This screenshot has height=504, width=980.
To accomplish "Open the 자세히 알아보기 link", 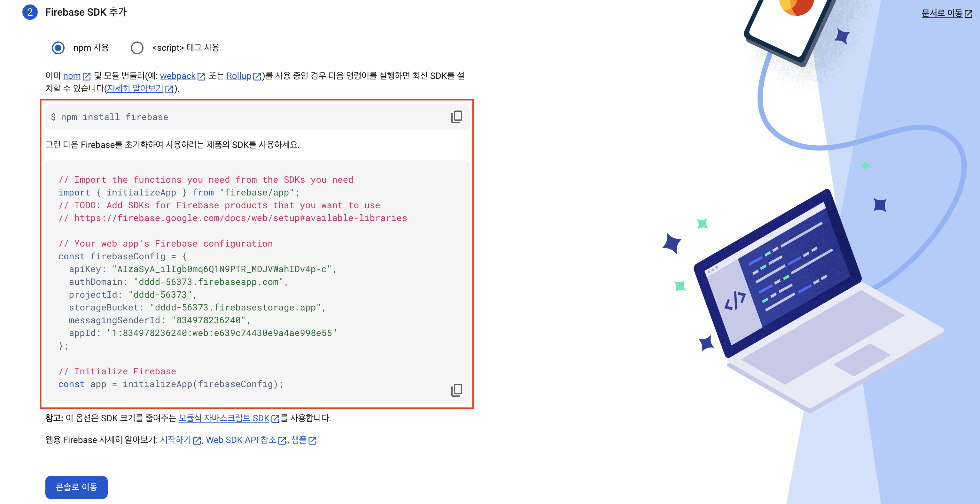I will coord(135,88).
